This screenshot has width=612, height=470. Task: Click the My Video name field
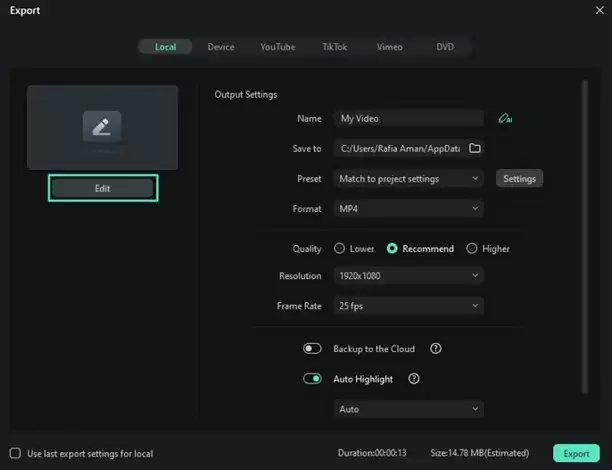click(409, 118)
